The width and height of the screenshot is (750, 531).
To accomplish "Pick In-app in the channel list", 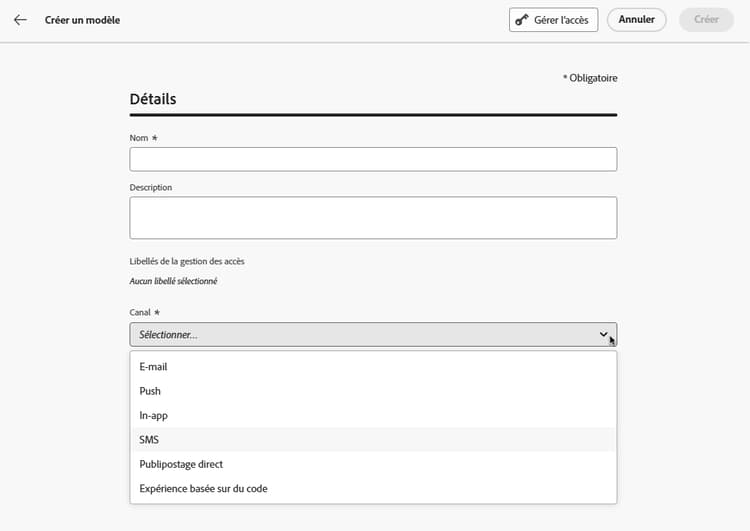I will click(x=153, y=415).
